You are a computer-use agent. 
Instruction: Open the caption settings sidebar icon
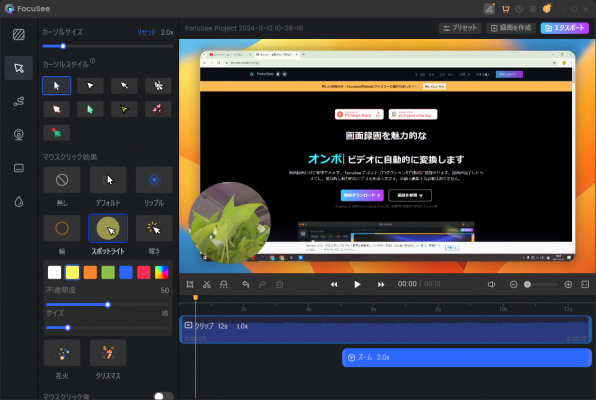[x=19, y=168]
